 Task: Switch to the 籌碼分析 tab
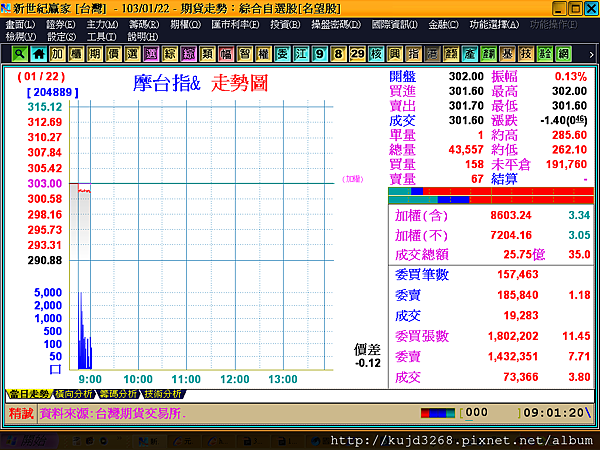(118, 394)
